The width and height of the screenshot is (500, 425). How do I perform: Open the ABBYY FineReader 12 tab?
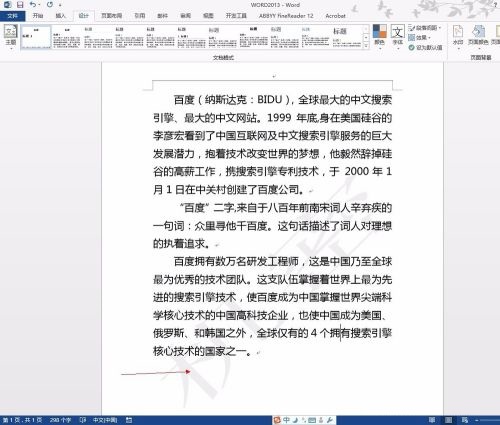(x=286, y=16)
